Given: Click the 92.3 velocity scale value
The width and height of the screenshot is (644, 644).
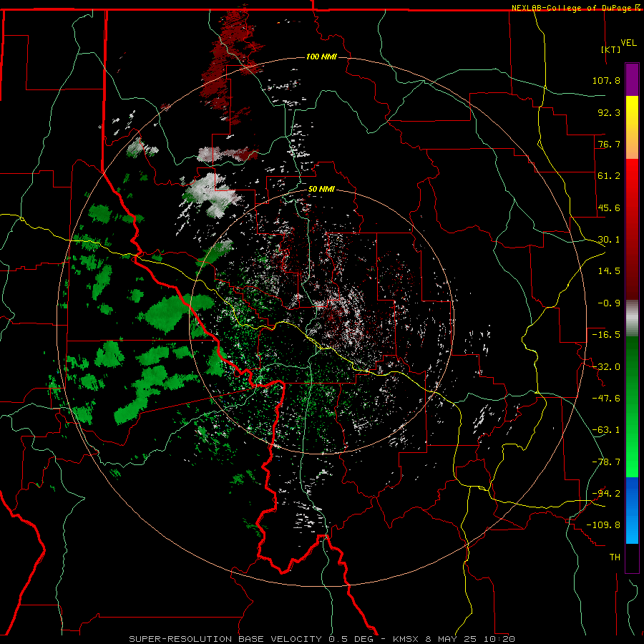Looking at the screenshot, I should point(609,112).
